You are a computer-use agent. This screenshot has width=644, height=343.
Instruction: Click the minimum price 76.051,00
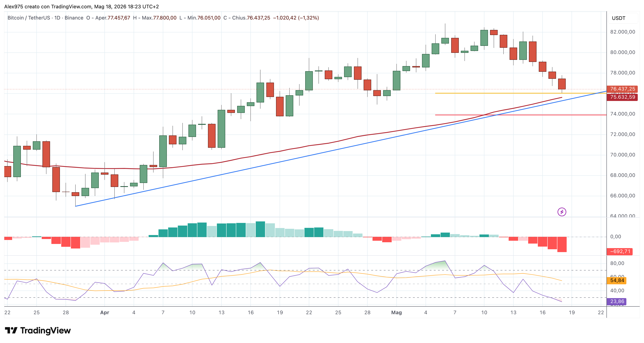pos(209,18)
